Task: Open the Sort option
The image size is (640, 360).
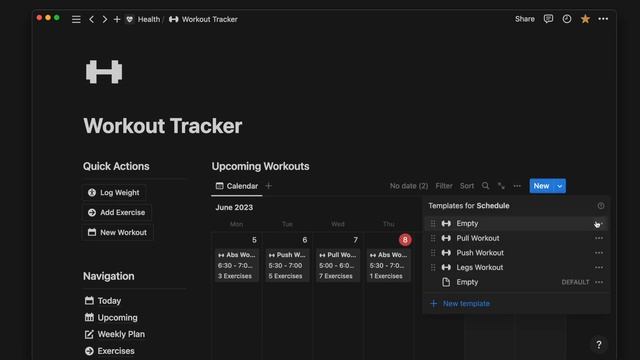Action: 467,186
